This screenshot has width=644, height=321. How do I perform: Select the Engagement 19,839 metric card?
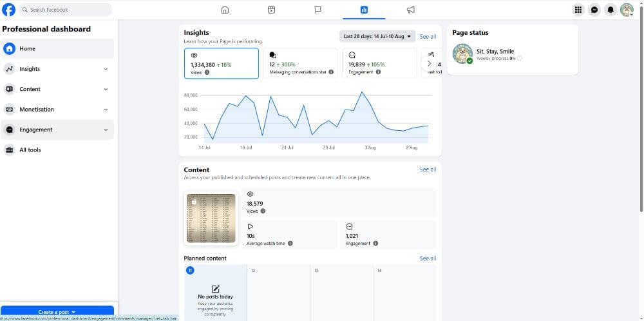tap(379, 63)
